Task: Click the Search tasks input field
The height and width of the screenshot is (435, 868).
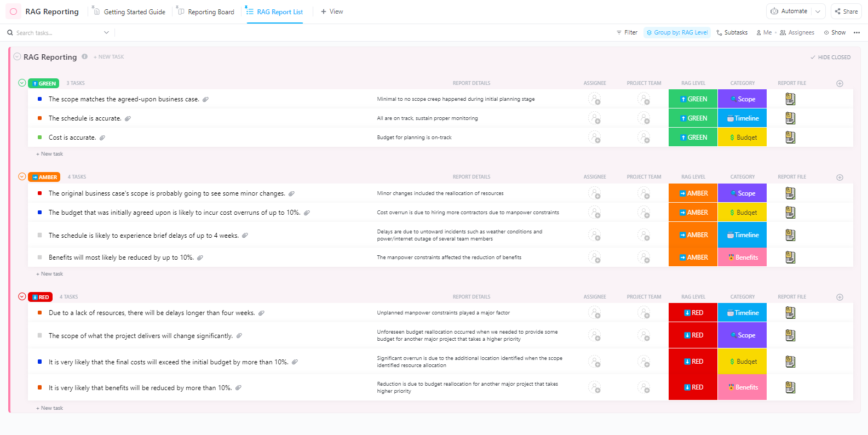Action: tap(58, 33)
